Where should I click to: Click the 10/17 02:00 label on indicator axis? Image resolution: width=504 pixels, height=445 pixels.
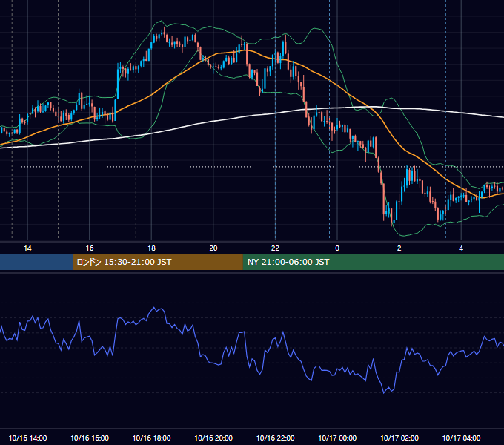click(399, 438)
